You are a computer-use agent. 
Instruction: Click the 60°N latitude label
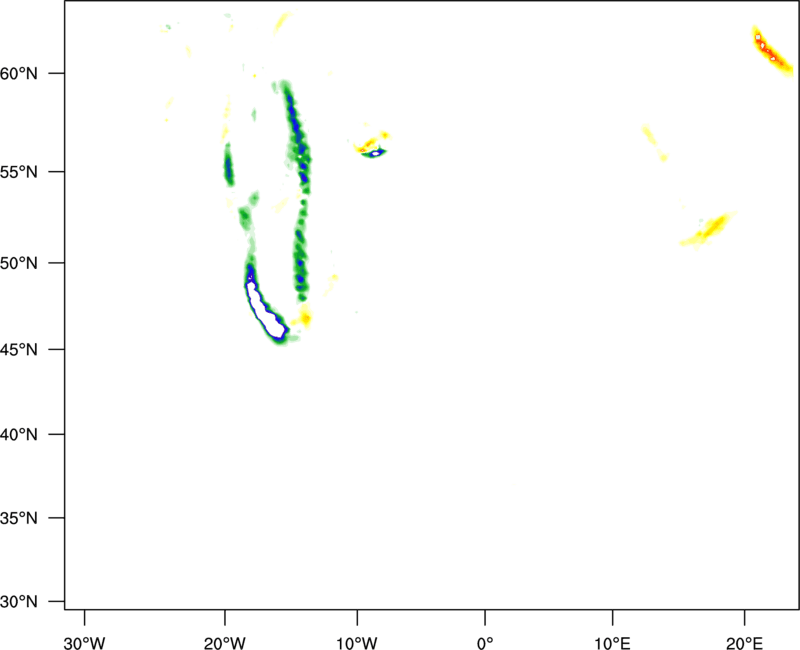click(19, 74)
